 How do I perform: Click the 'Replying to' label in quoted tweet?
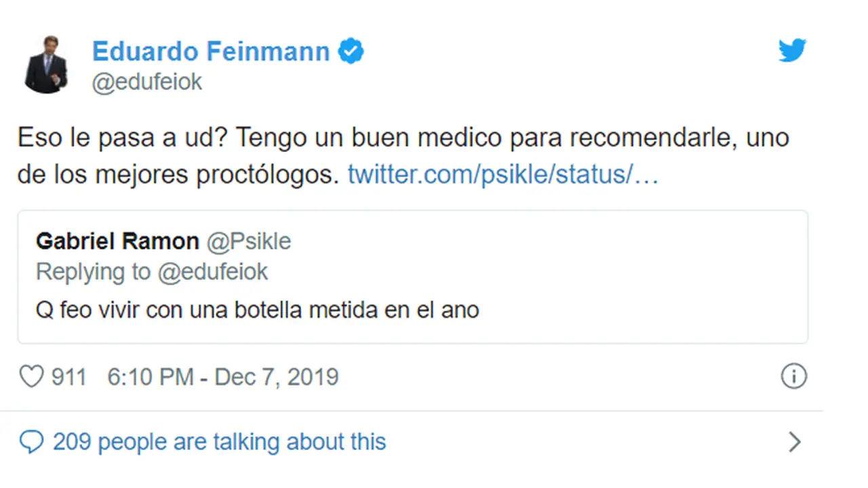point(93,272)
